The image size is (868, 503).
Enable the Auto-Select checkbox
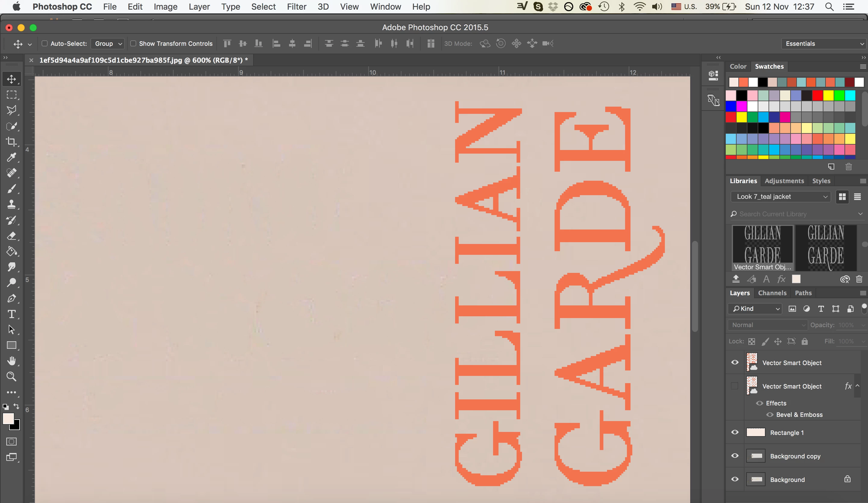coord(44,43)
